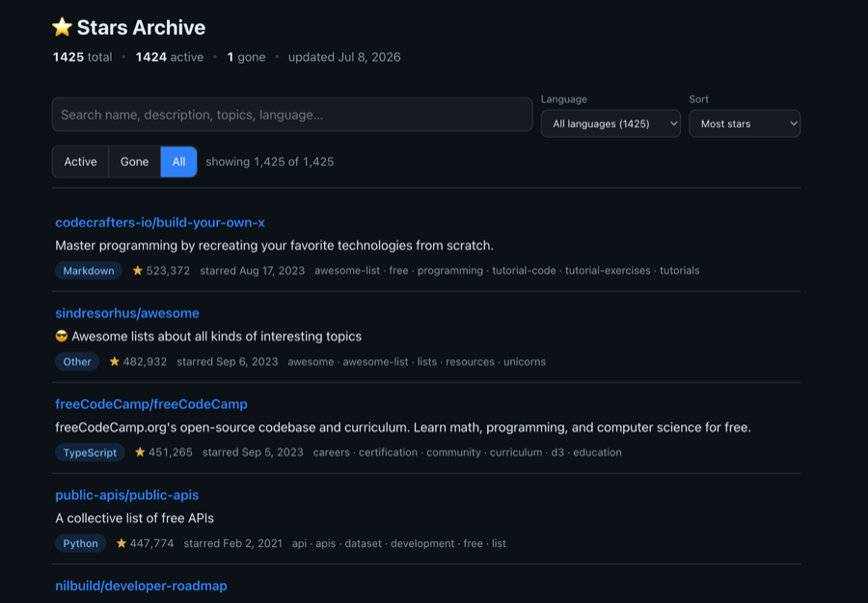Click star icon next to 447,774 count

pyautogui.click(x=122, y=542)
